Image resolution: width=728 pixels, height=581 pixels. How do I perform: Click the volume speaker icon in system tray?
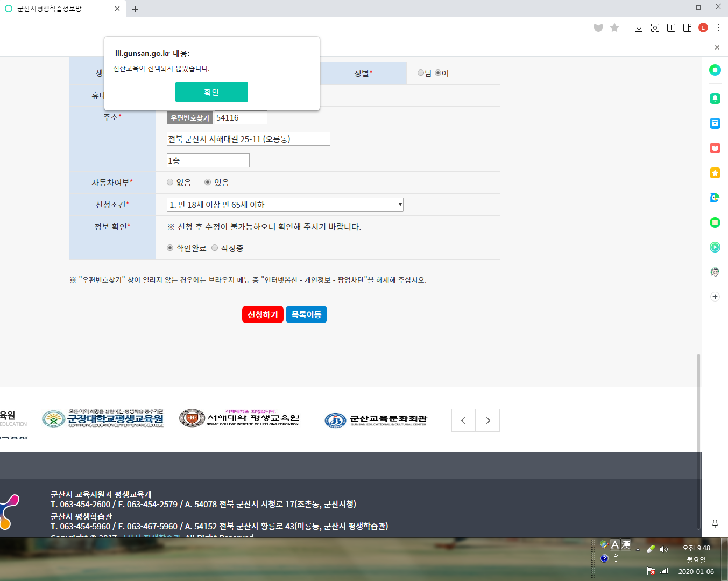[663, 549]
